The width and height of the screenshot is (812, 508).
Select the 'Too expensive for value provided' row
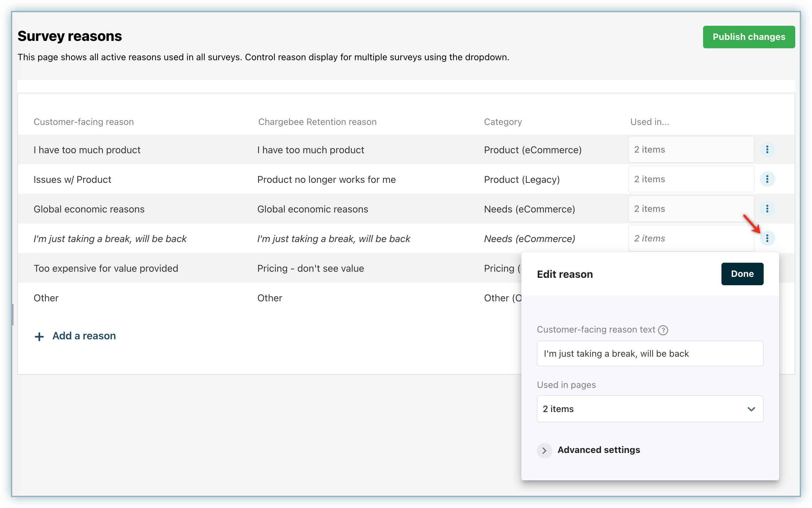click(106, 268)
